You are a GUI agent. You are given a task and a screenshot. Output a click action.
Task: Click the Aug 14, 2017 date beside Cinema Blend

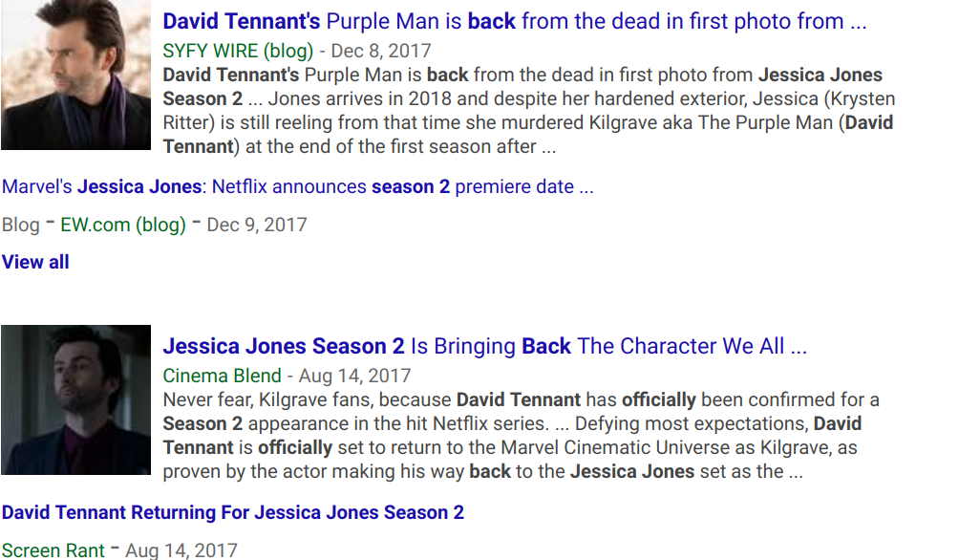point(353,376)
